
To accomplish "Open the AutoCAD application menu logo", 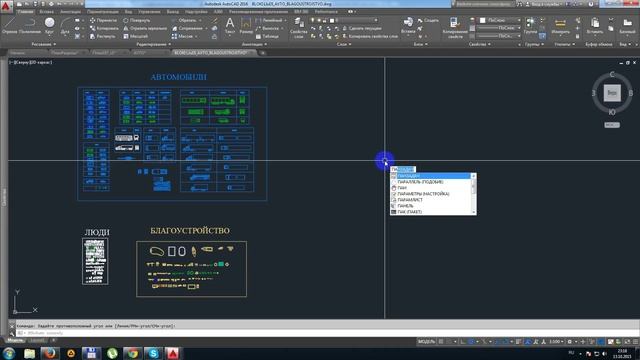I will click(6, 7).
